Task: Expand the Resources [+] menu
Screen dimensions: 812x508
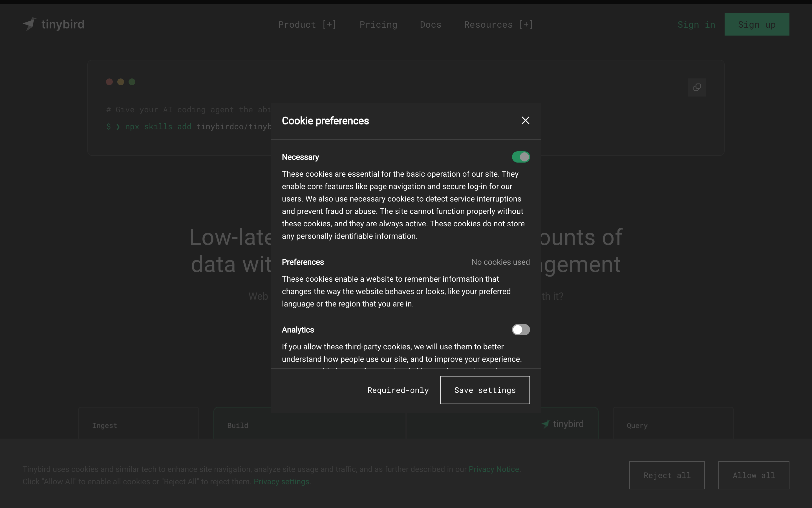Action: (498, 25)
